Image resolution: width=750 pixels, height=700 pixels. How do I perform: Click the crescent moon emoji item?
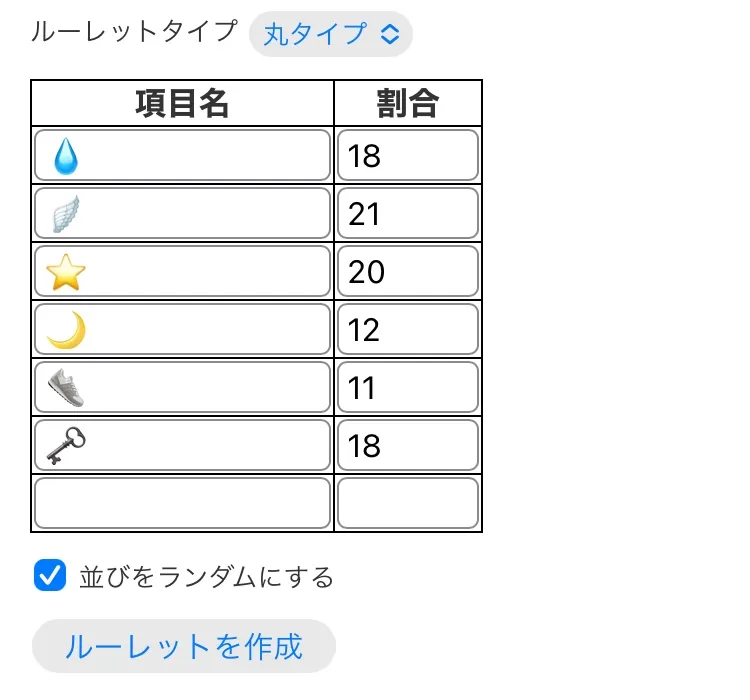point(66,330)
